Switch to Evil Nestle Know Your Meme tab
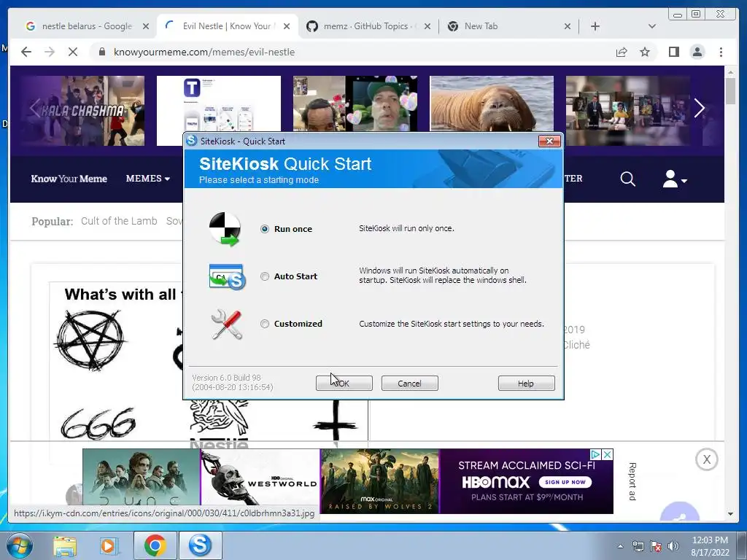The width and height of the screenshot is (747, 560). 227,26
